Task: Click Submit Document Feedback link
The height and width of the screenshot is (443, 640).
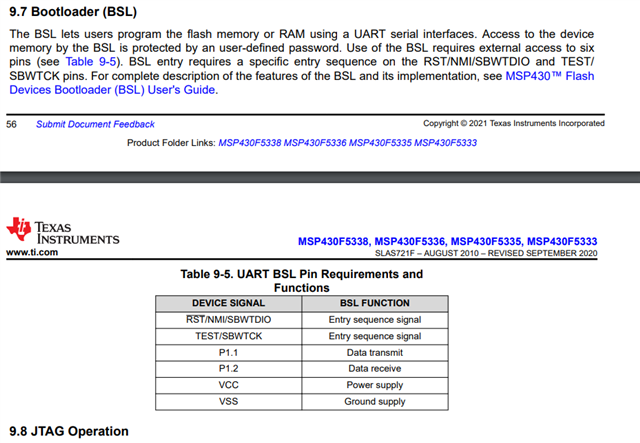Action: (x=95, y=124)
